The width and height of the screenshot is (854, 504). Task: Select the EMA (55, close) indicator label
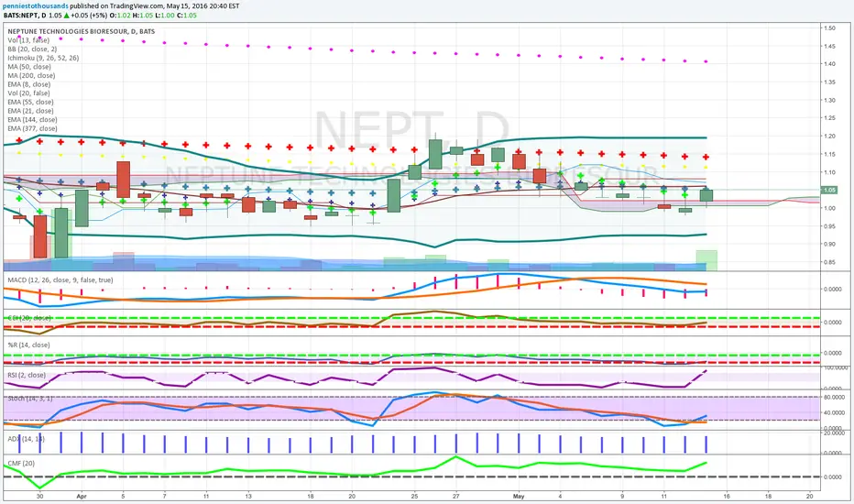click(30, 102)
